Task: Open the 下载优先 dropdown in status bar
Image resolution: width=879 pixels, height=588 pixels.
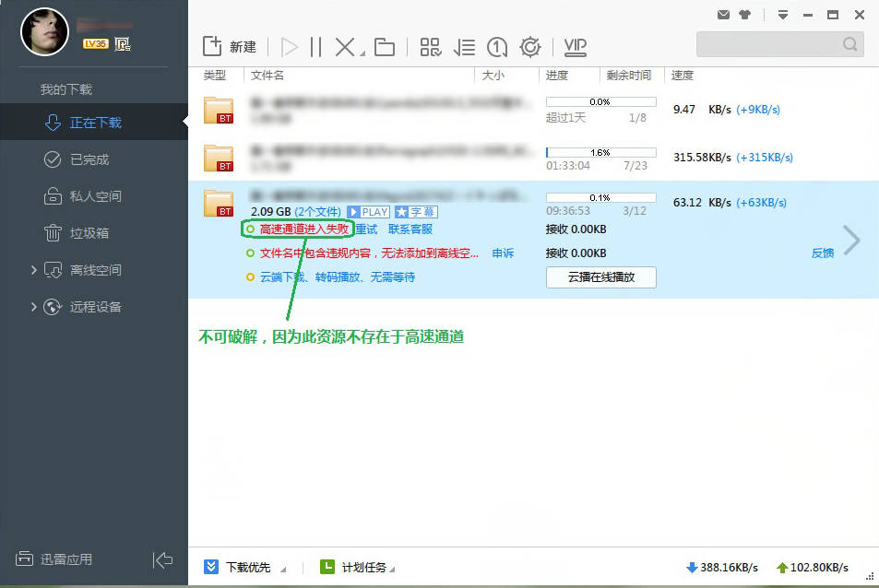Action: pyautogui.click(x=282, y=568)
